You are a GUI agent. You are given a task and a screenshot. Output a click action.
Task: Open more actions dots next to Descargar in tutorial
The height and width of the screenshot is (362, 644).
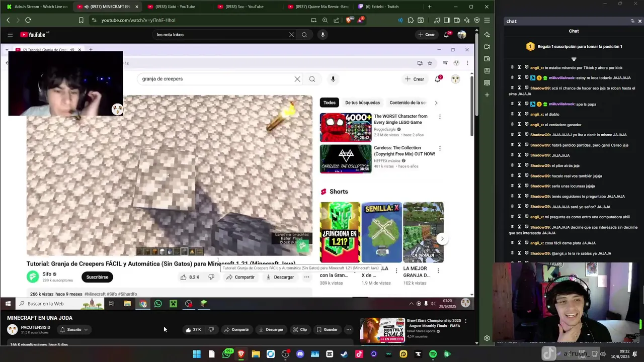306,277
